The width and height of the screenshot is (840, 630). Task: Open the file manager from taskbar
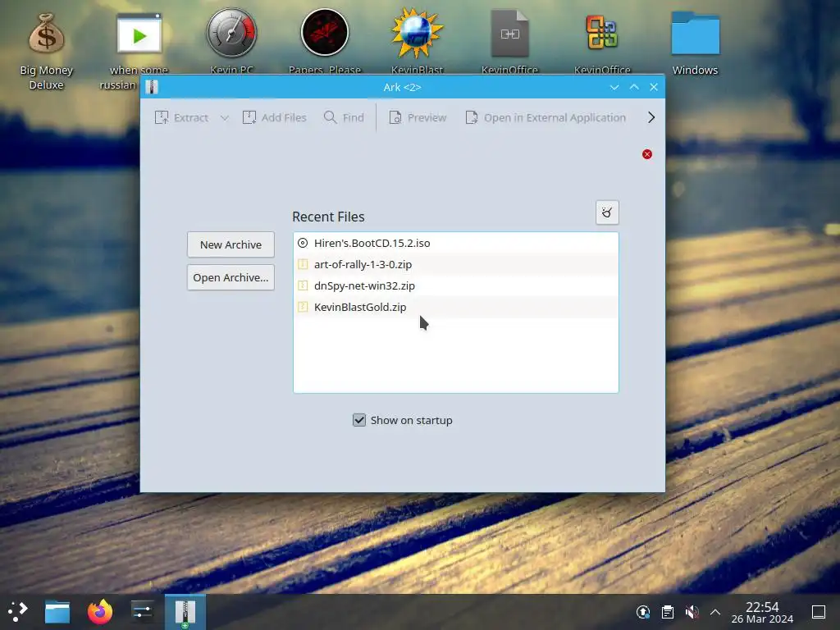click(x=57, y=611)
